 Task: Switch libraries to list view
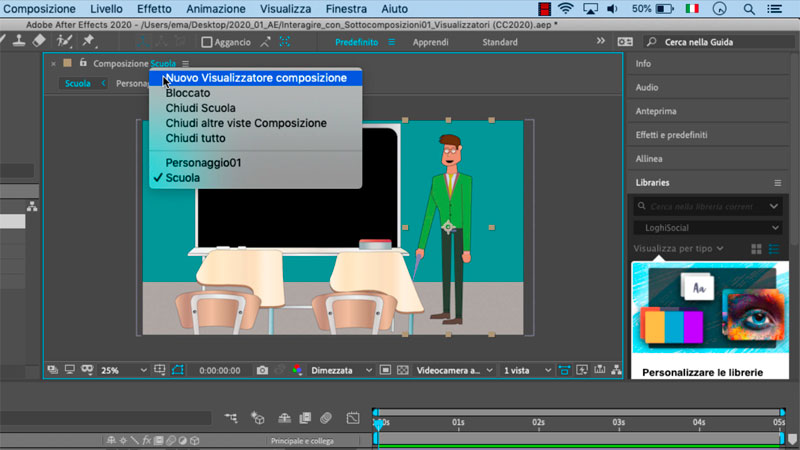774,249
